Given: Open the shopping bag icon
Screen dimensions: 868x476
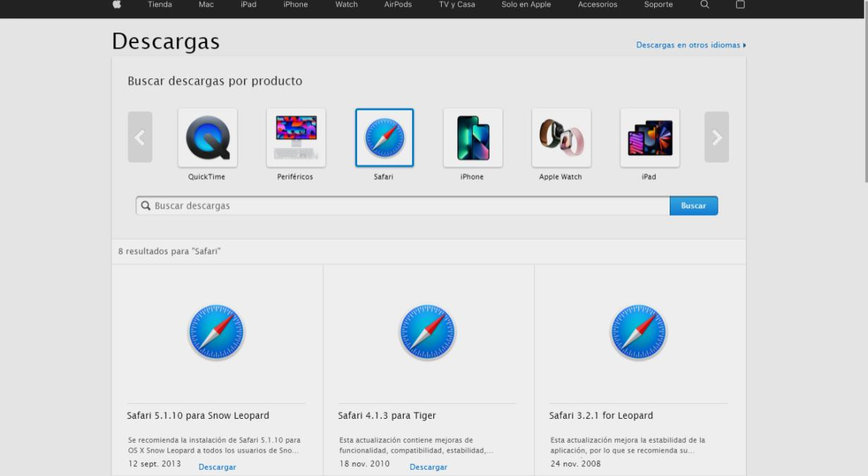Looking at the screenshot, I should click(x=740, y=5).
